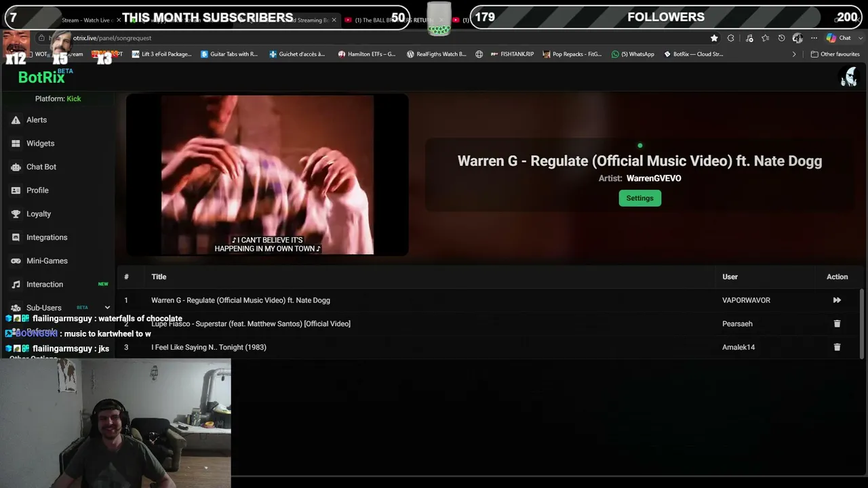Click the Pearsaeh user cell
The image size is (868, 488).
pos(737,324)
